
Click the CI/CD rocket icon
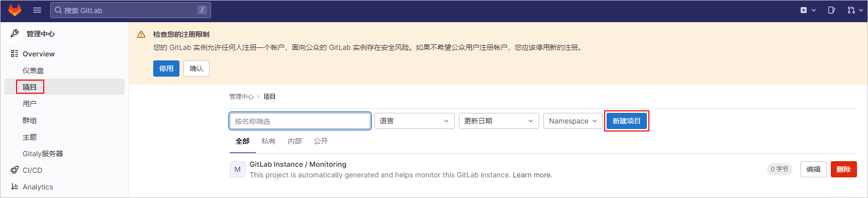click(15, 170)
